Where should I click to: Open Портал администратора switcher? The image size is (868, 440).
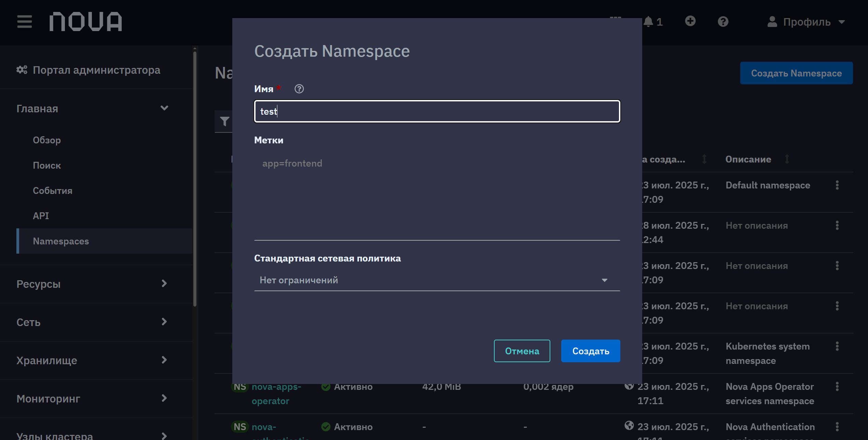(x=88, y=70)
